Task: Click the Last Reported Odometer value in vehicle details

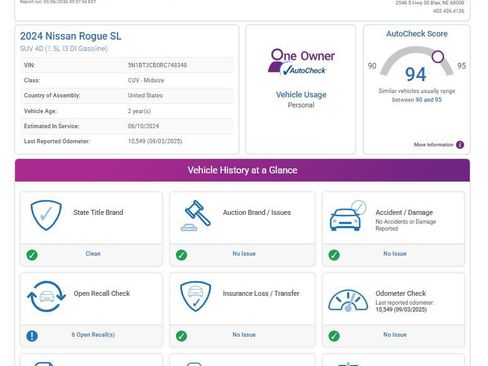Action: tap(155, 141)
